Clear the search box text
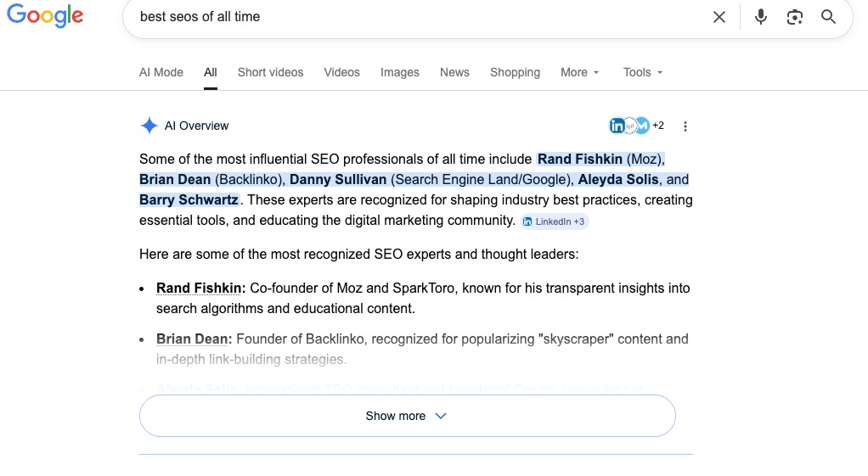 [719, 17]
